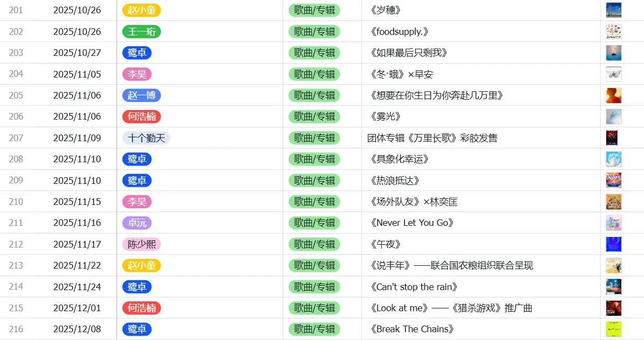This screenshot has width=644, height=340.
Task: Click the 十个勤天 group badge
Action: point(146,137)
